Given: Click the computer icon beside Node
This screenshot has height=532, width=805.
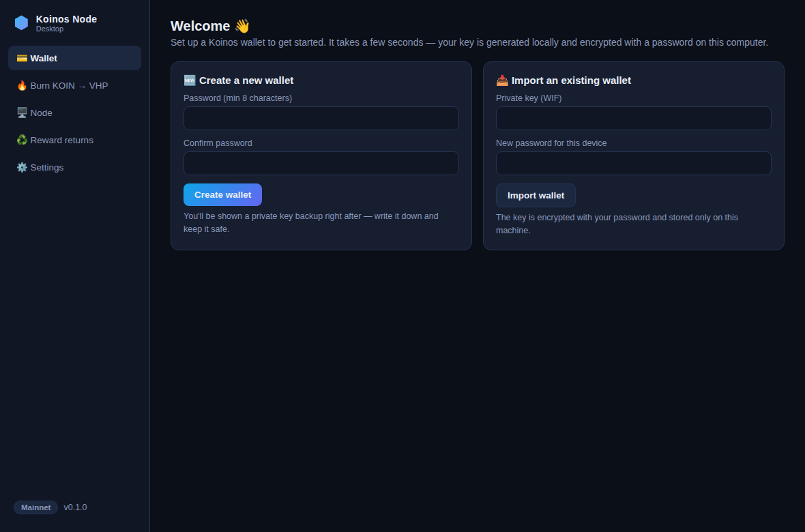Looking at the screenshot, I should point(22,113).
